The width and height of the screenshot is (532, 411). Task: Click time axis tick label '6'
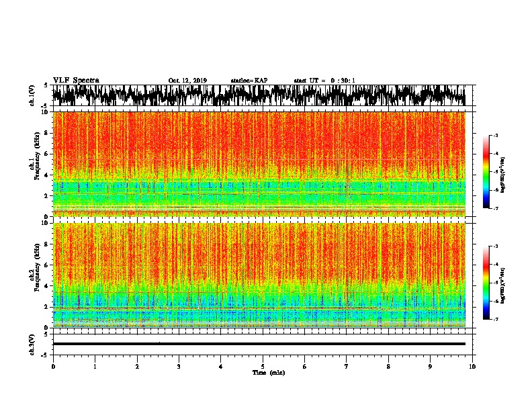pos(304,366)
